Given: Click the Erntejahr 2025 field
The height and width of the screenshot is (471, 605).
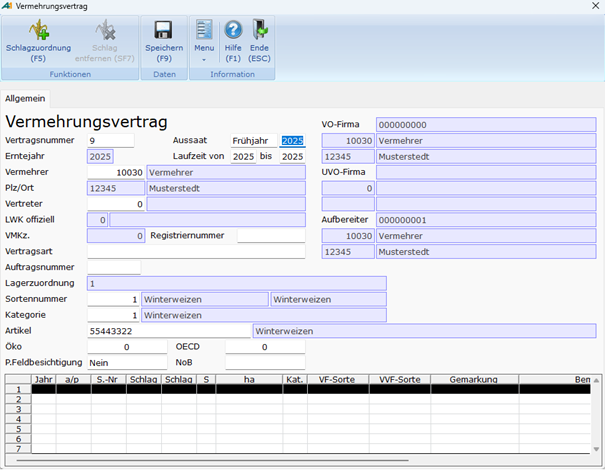Looking at the screenshot, I should pyautogui.click(x=100, y=157).
